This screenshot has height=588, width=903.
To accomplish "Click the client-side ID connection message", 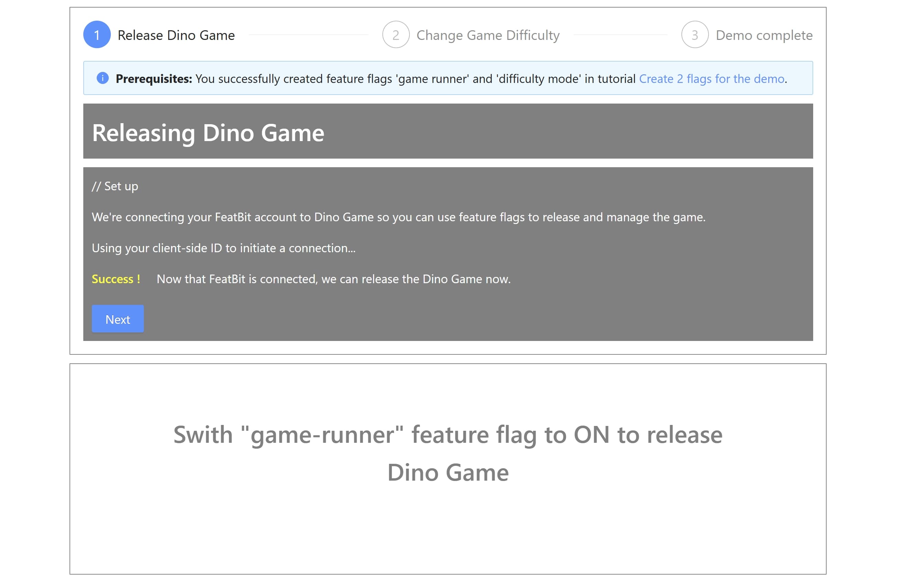I will 223,248.
